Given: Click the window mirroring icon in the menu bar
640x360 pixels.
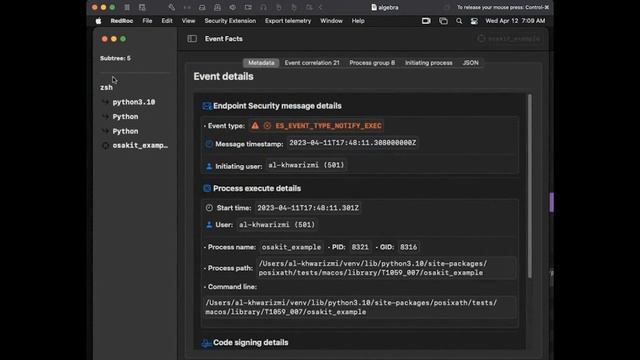Looking at the screenshot, I should click(x=443, y=21).
